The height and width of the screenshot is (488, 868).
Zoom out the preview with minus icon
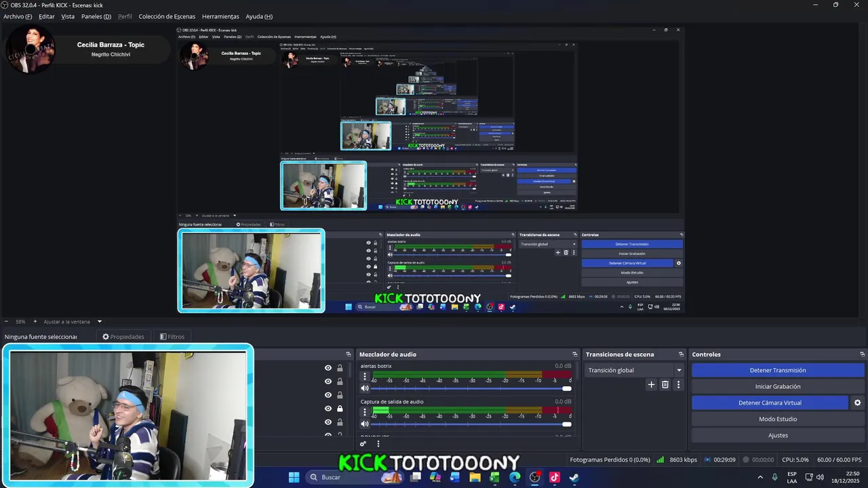tap(6, 321)
